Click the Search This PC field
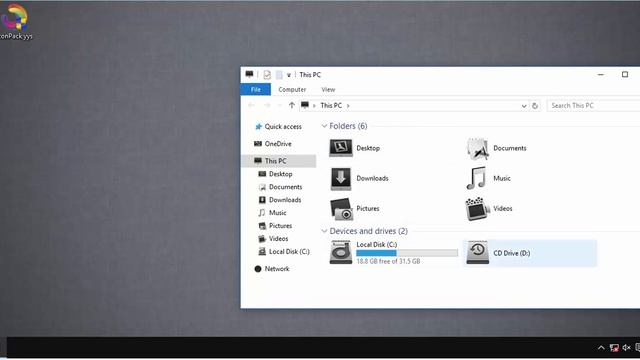Viewport: 640px width, 360px height. click(593, 106)
